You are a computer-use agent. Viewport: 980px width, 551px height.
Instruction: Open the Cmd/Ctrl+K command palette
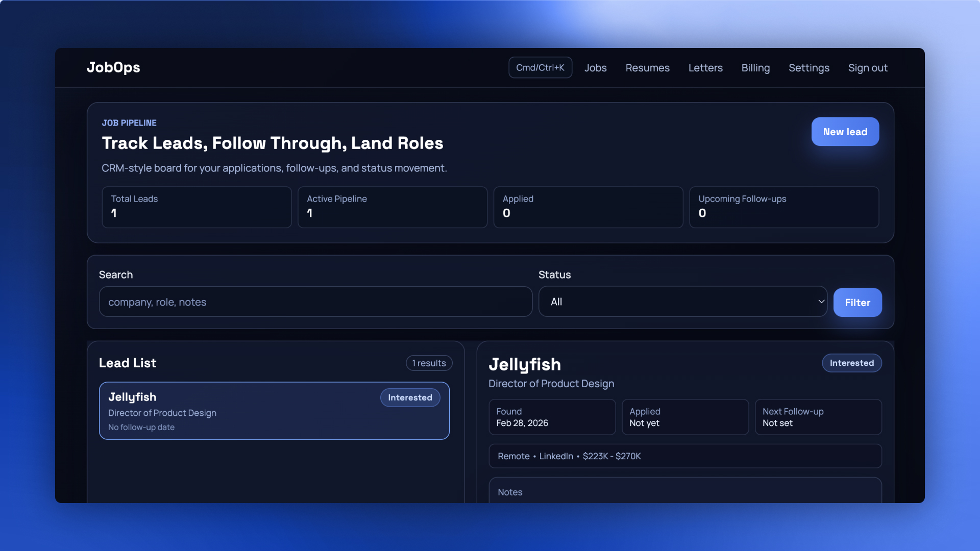point(540,67)
